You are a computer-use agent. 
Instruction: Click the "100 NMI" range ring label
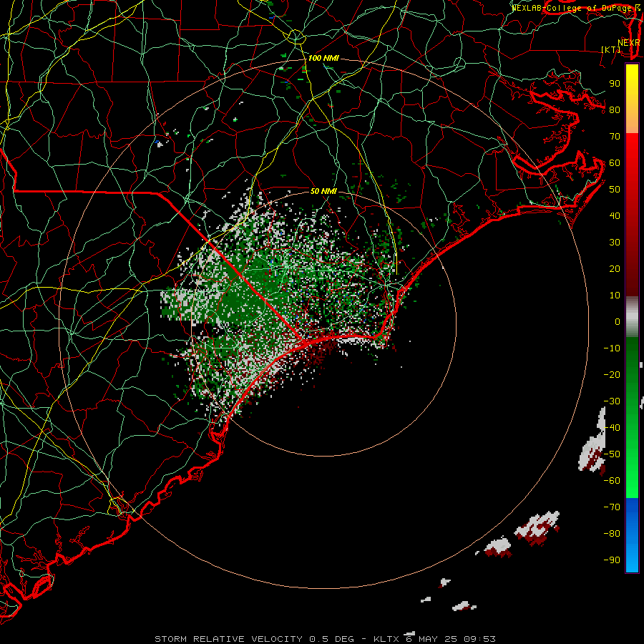point(323,59)
